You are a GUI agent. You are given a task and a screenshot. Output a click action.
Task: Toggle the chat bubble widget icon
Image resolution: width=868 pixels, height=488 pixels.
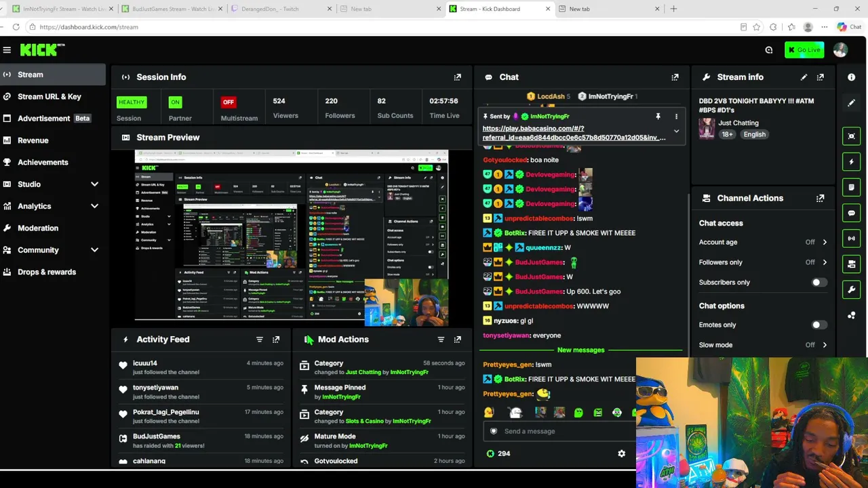(x=852, y=213)
